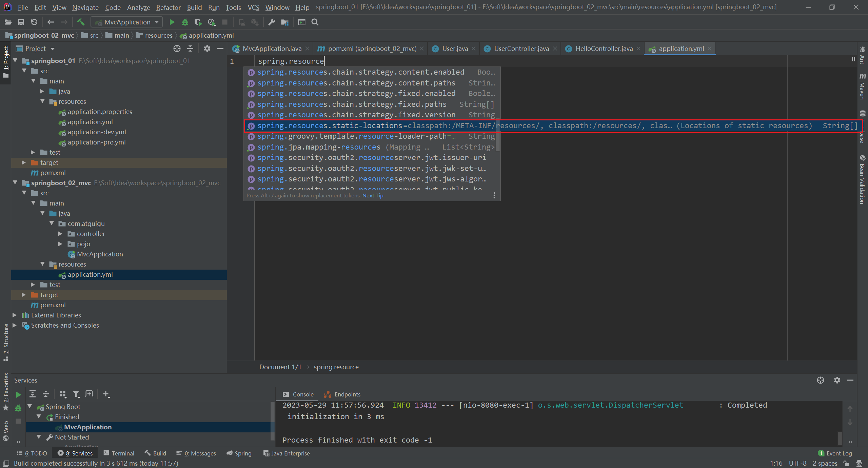Open the Project view selector dropdown
868x468 pixels.
tap(35, 48)
